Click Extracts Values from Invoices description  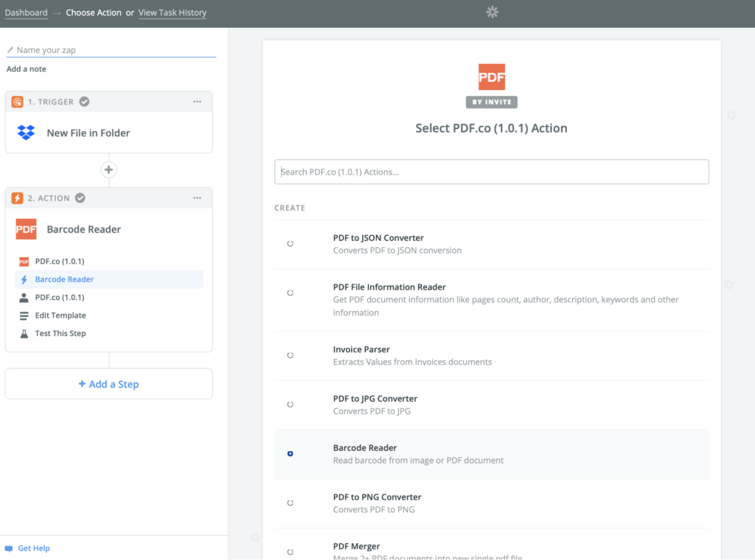(x=412, y=362)
